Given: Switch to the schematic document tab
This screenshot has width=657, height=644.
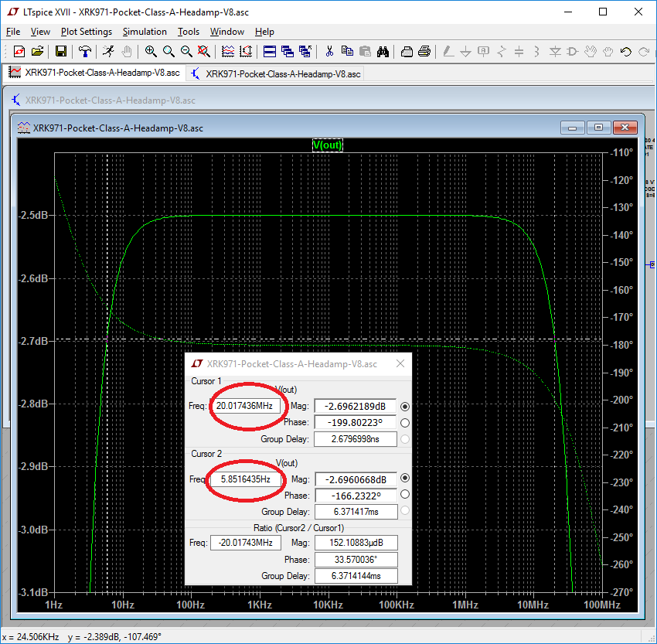Looking at the screenshot, I should (x=276, y=74).
